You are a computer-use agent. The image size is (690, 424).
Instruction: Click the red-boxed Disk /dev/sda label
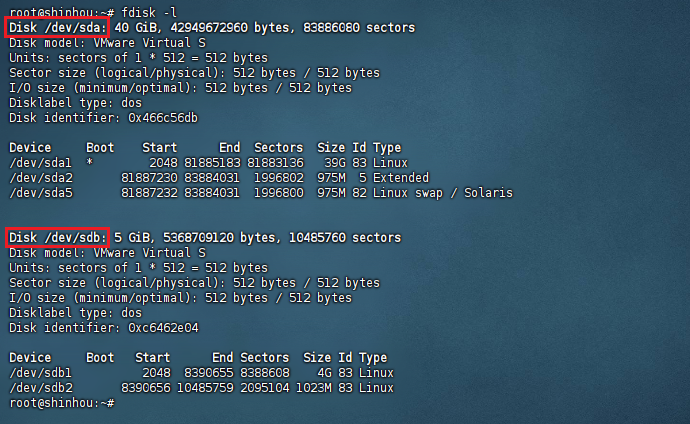[56, 28]
